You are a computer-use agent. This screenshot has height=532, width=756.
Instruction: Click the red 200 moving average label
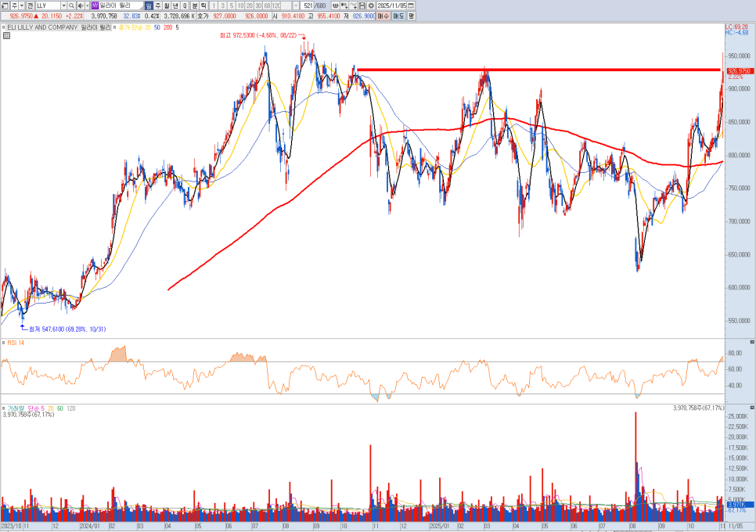(x=167, y=27)
